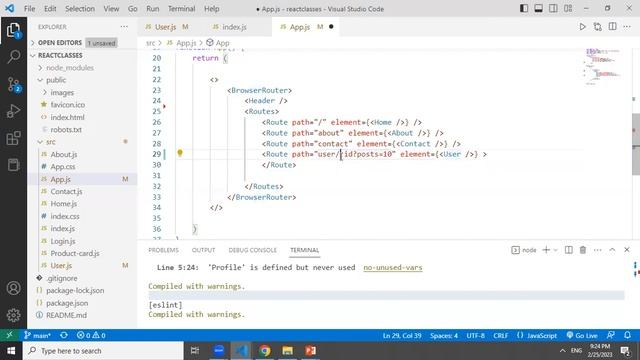
Task: Click the no-unused-vars link in terminal
Action: tap(393, 268)
